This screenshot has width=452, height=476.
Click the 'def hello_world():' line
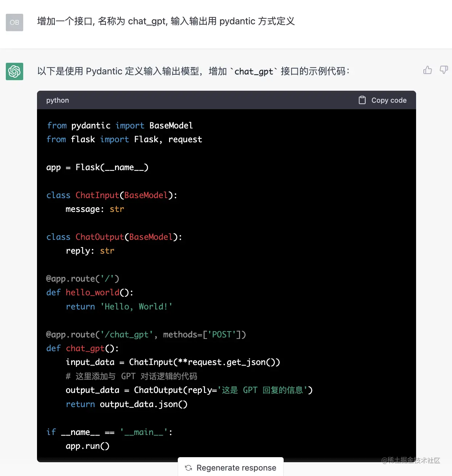[90, 293]
